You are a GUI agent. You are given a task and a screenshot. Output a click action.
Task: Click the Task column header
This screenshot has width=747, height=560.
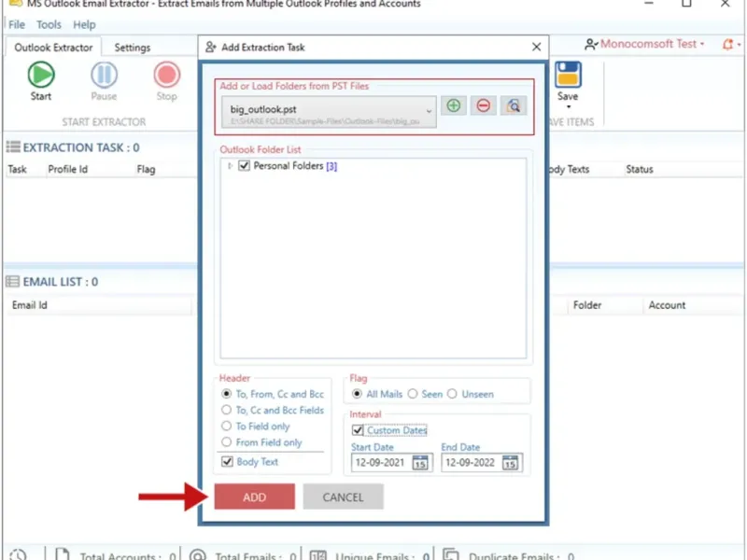[17, 170]
